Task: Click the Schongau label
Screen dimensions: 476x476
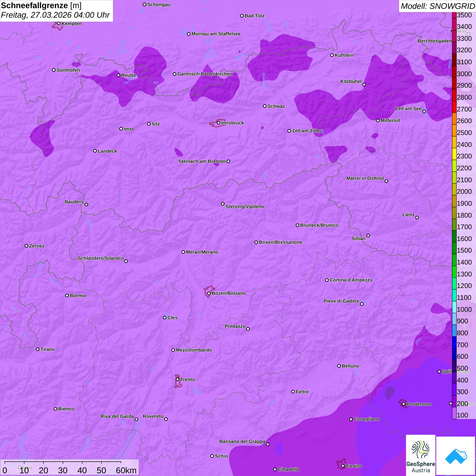Action: pos(159,4)
